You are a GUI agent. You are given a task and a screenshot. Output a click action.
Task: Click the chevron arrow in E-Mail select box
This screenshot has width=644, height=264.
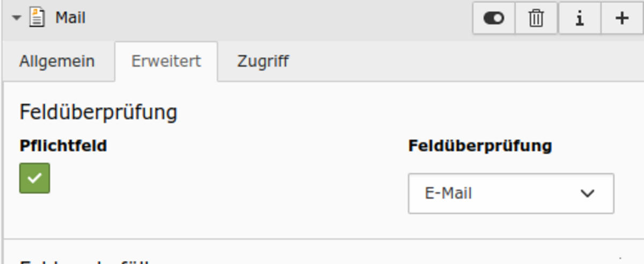tap(588, 193)
